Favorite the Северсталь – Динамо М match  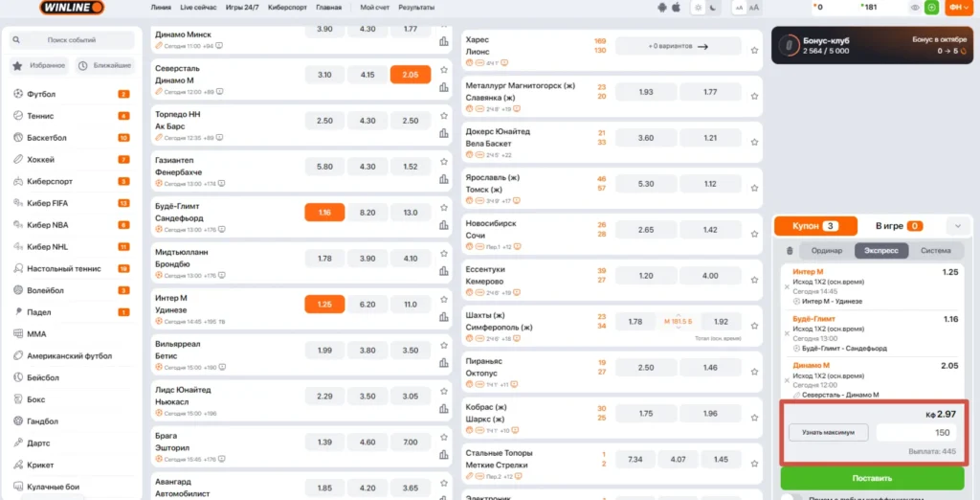pyautogui.click(x=444, y=70)
